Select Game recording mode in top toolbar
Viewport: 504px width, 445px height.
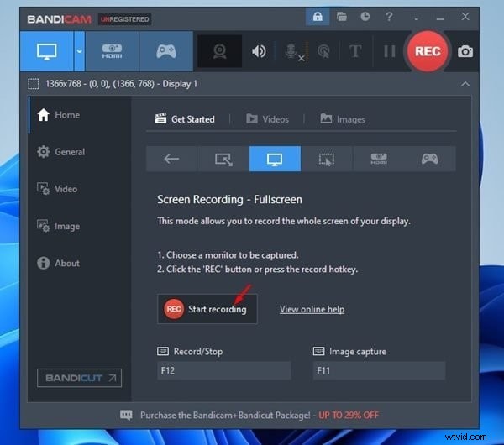pyautogui.click(x=166, y=51)
